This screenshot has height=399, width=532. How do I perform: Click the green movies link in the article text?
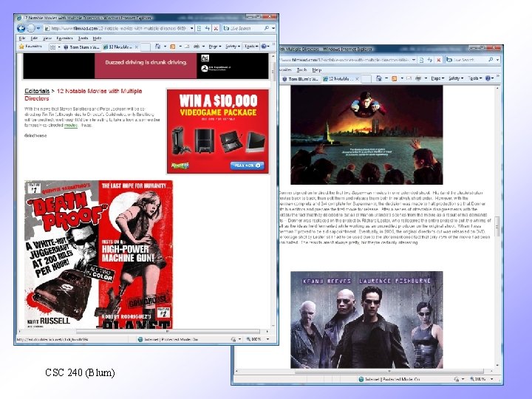[x=71, y=125]
